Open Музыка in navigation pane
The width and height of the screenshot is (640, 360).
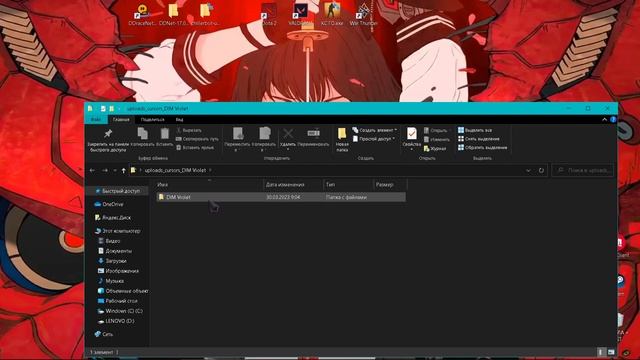(111, 281)
